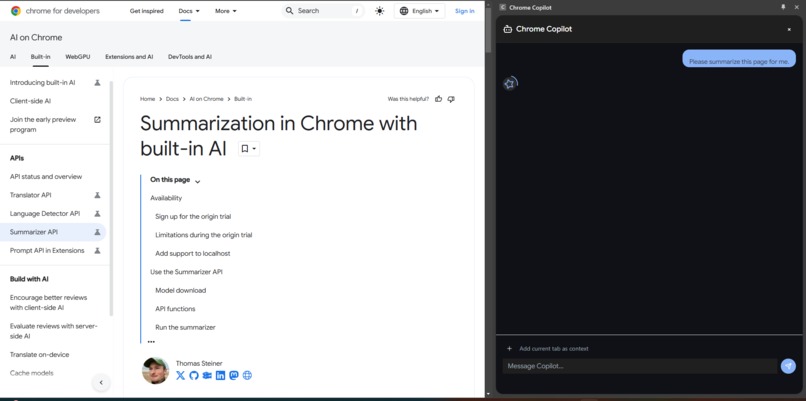Open Thomas Steiner's GitHub icon
The width and height of the screenshot is (806, 401).
click(194, 376)
